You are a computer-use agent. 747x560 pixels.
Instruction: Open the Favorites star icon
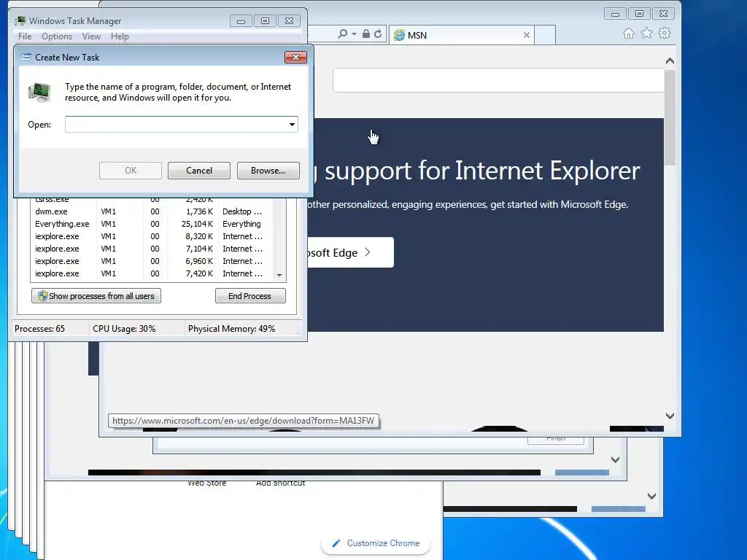coord(646,34)
